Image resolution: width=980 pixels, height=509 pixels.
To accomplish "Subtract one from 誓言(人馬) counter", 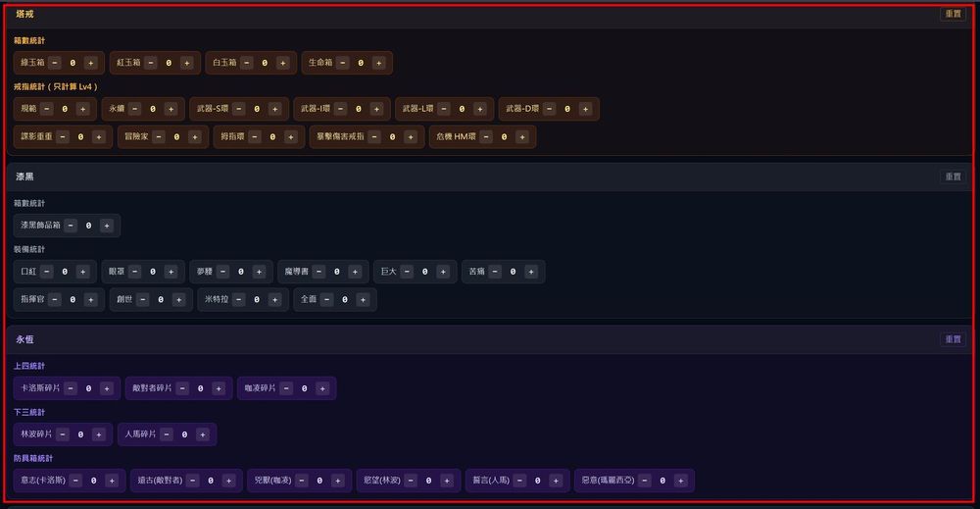I will pos(519,481).
